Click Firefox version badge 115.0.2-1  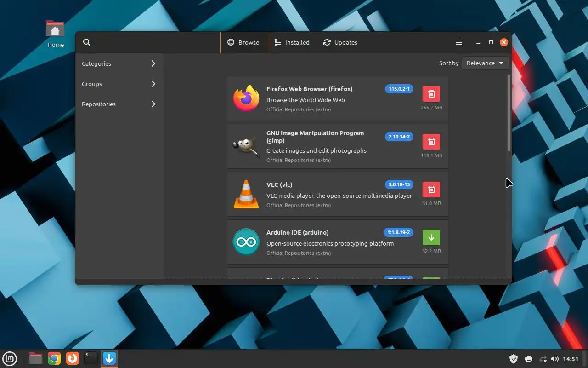pos(399,89)
